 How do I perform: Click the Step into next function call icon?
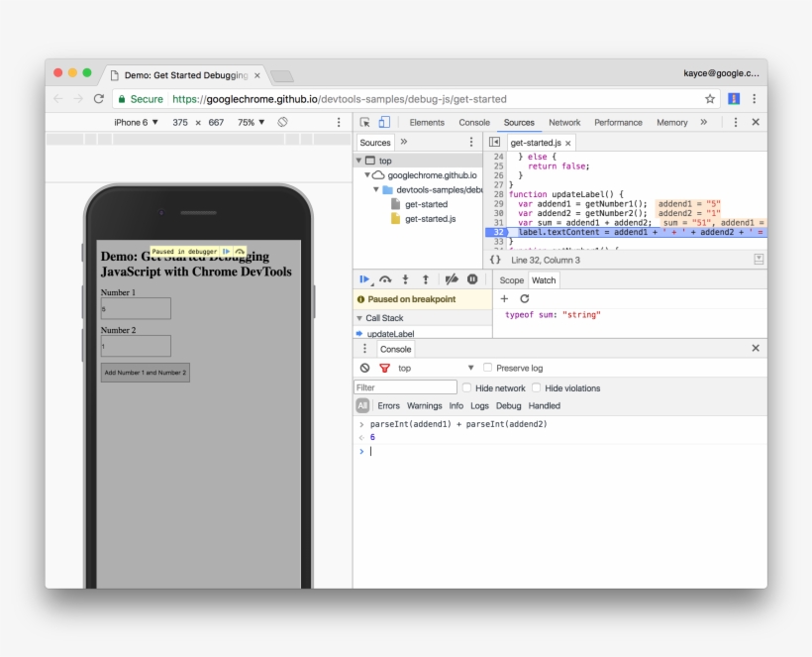(x=404, y=278)
